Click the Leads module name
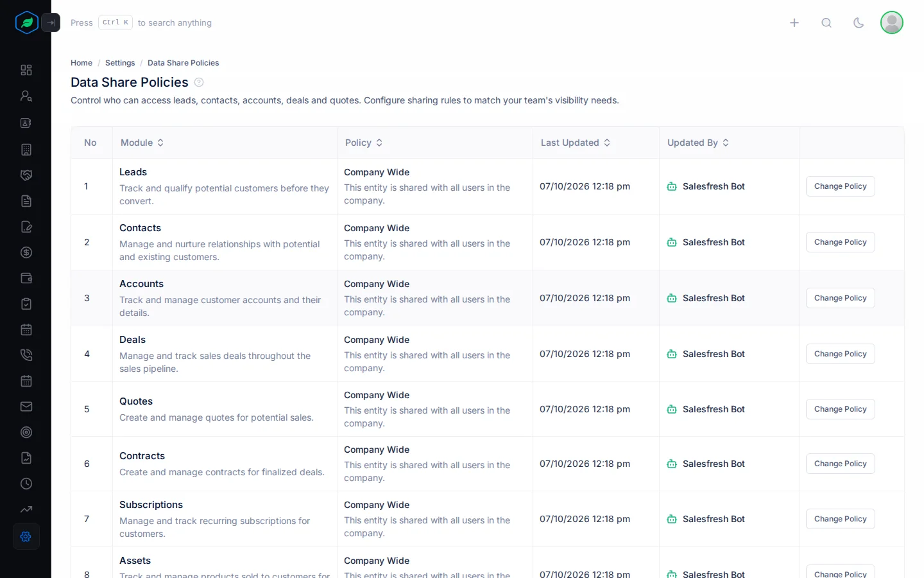The image size is (924, 578). [133, 172]
